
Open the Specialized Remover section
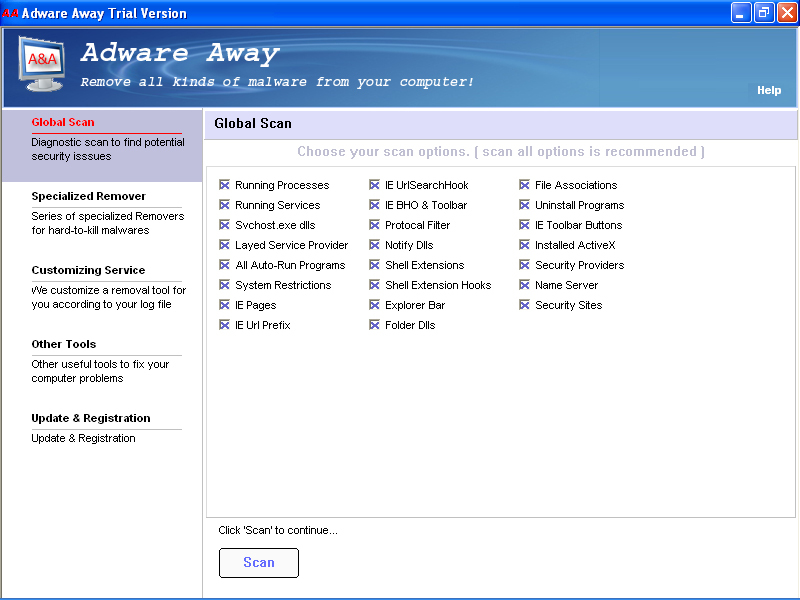pos(88,196)
